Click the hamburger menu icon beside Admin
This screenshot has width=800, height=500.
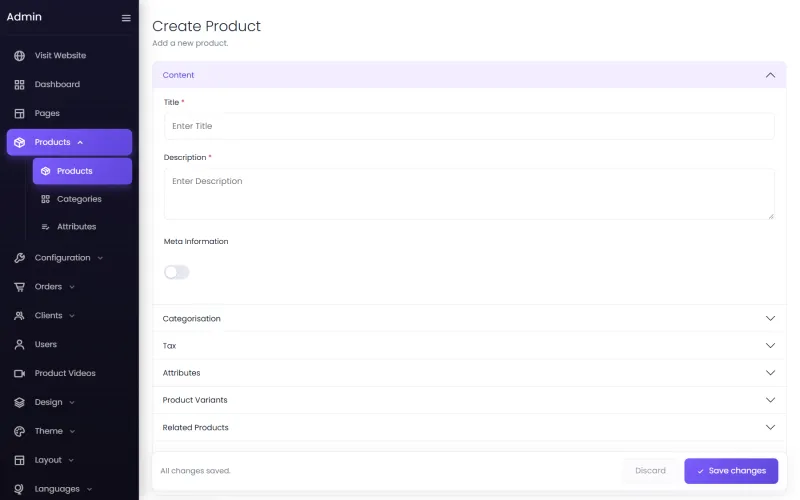(126, 18)
